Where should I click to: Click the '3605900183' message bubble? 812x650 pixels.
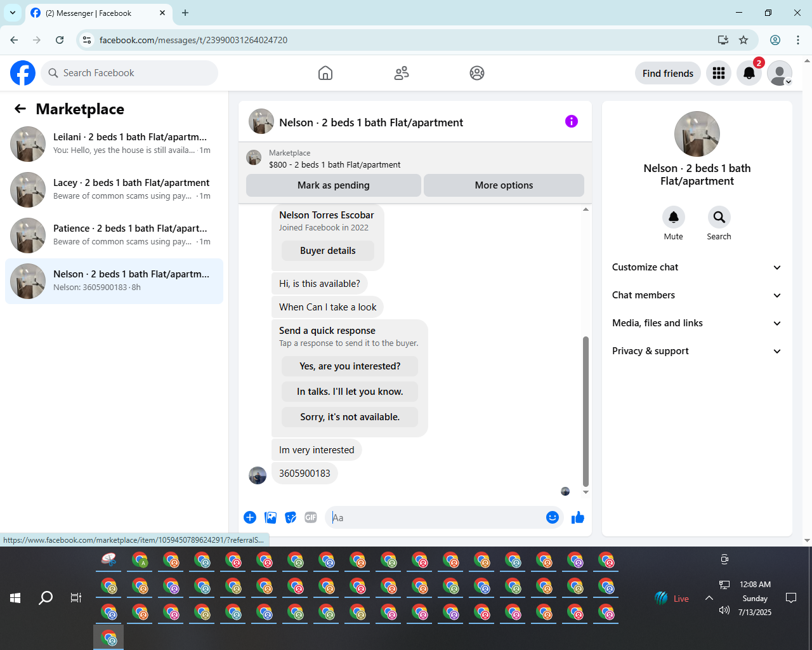[x=304, y=474]
